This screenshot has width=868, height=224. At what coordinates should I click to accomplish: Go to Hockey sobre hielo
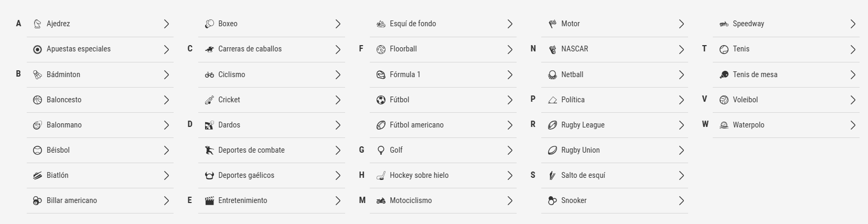443,175
